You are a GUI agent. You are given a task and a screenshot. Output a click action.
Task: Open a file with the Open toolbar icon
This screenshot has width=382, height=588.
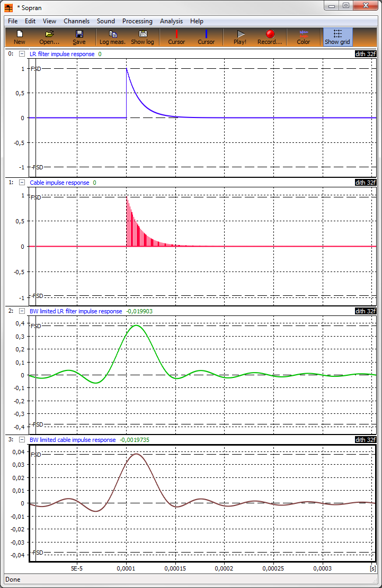[x=49, y=37]
